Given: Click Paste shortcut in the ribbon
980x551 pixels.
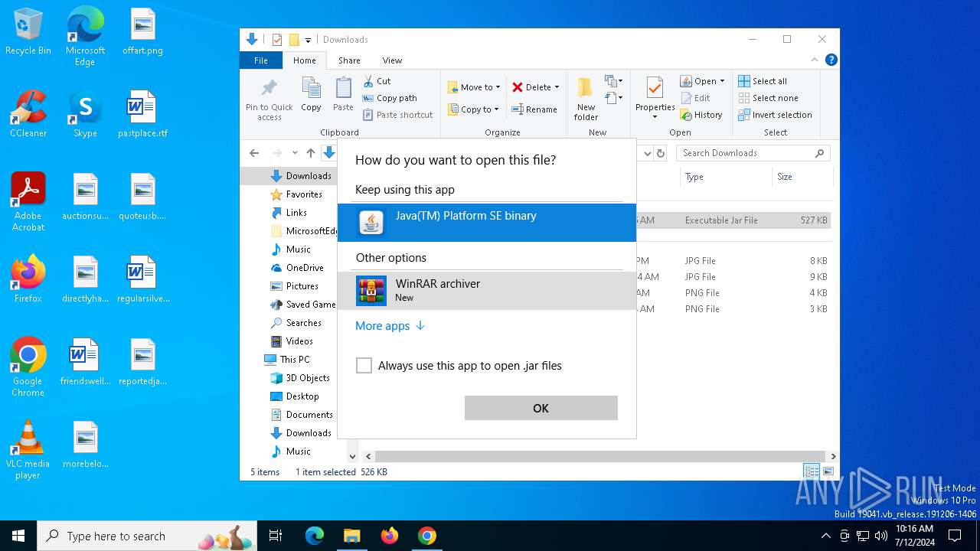Looking at the screenshot, I should click(x=398, y=115).
